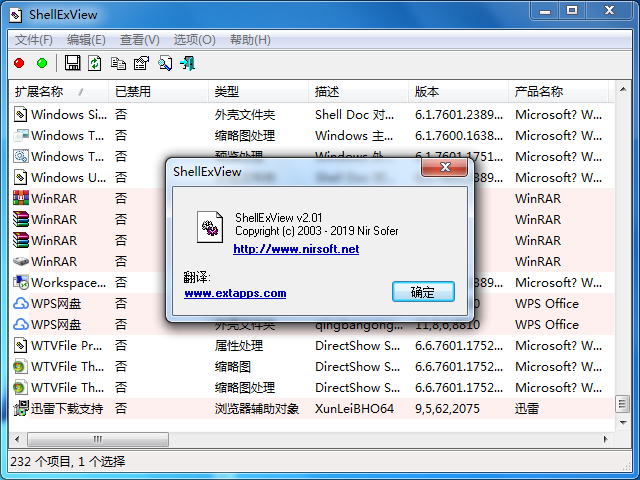
Task: Sort by 描述 column header
Action: (x=358, y=92)
